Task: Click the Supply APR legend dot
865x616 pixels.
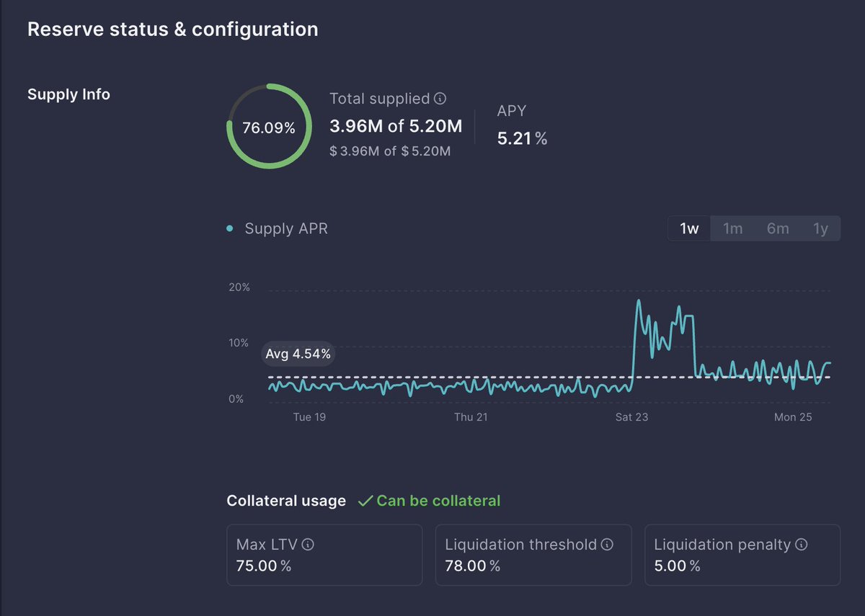Action: (x=230, y=229)
